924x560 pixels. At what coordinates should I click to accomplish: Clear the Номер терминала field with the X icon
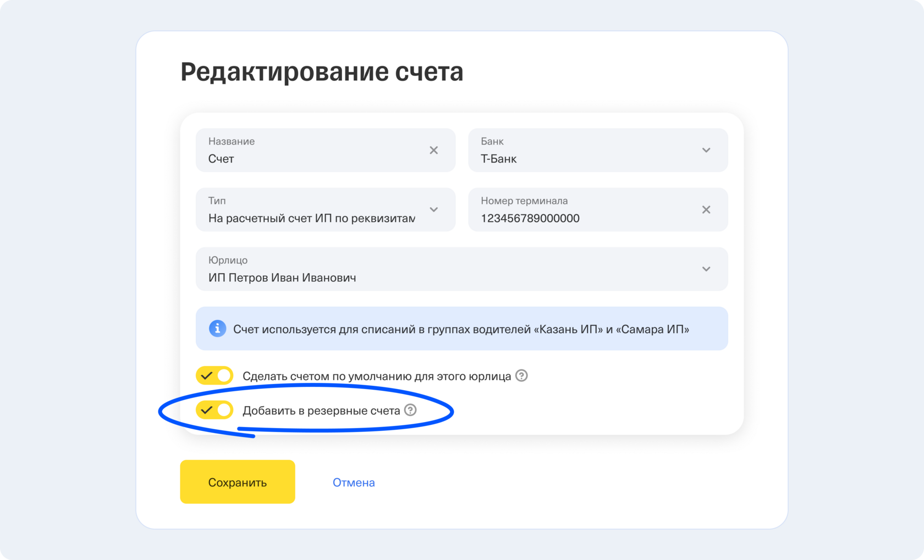706,209
